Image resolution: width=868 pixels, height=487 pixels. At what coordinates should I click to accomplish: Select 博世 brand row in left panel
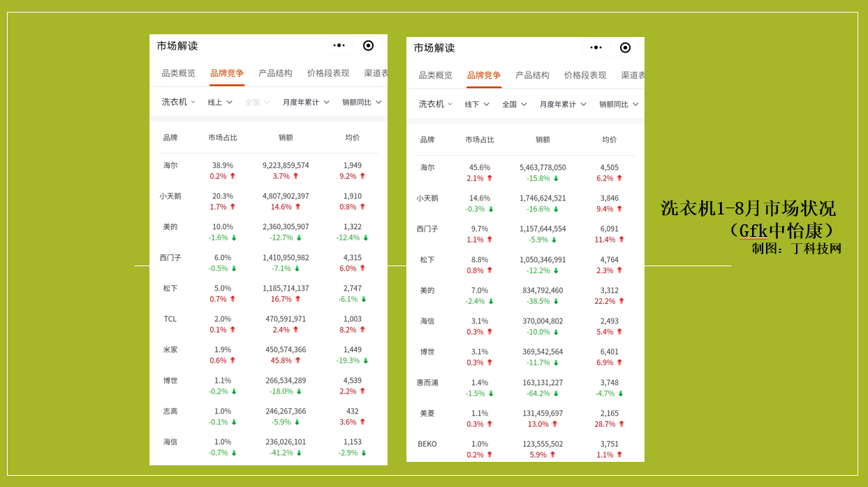click(268, 386)
